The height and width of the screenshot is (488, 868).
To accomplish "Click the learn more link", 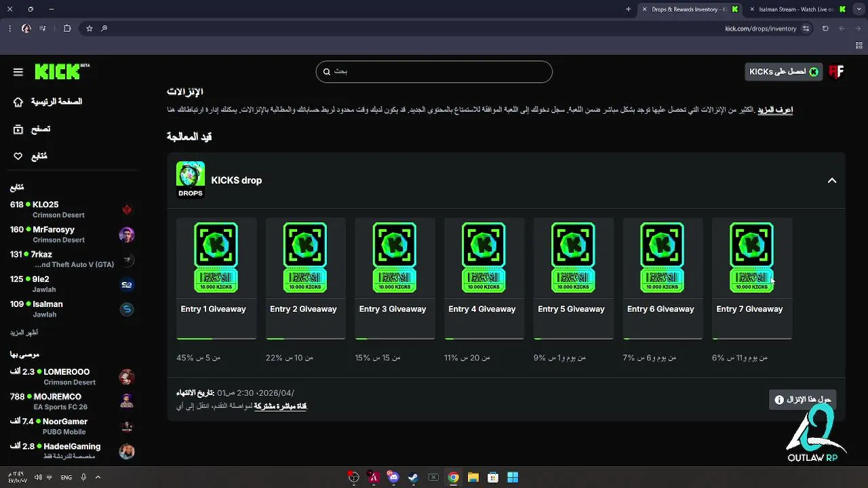I will point(775,110).
